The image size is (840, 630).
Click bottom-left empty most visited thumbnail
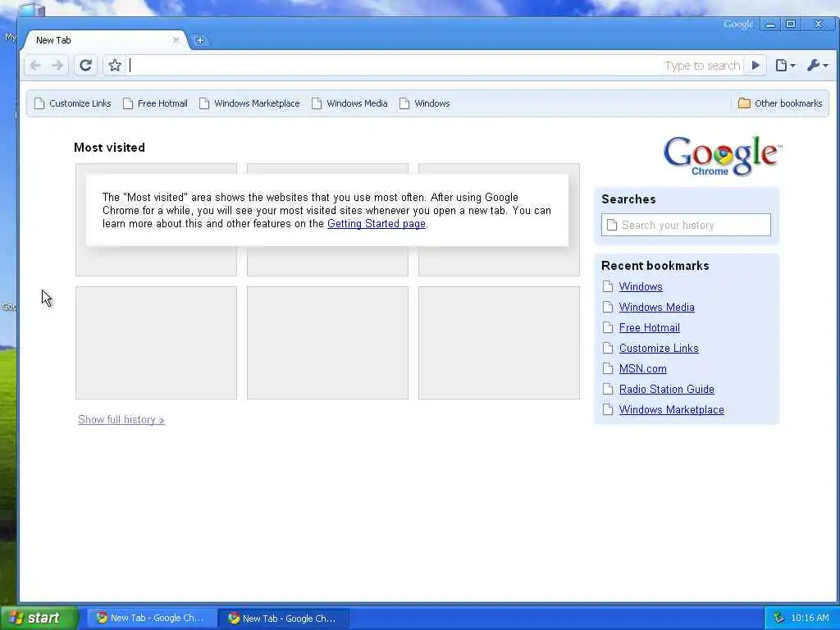156,343
